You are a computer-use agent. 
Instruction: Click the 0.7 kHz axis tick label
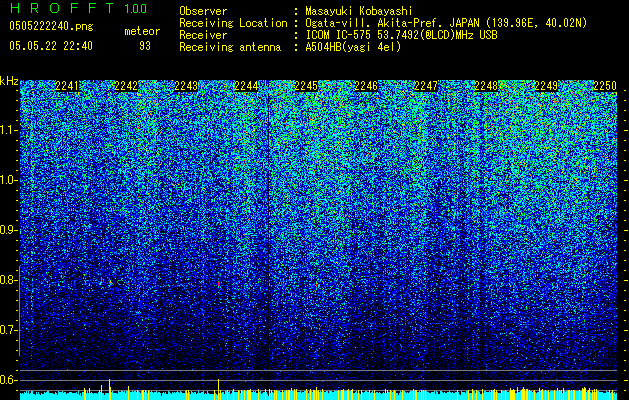coord(9,330)
